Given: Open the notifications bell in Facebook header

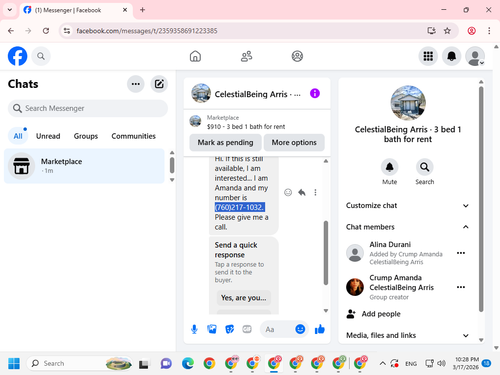Looking at the screenshot, I should coord(452,56).
